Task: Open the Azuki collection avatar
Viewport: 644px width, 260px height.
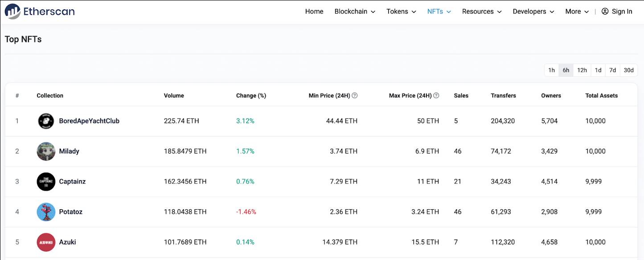Action: (x=46, y=242)
